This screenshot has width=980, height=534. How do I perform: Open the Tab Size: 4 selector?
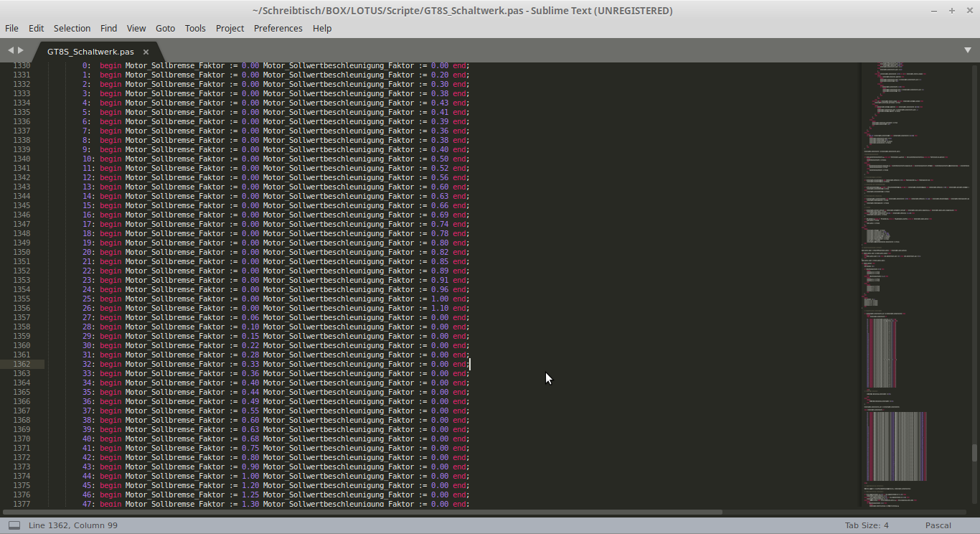[866, 525]
